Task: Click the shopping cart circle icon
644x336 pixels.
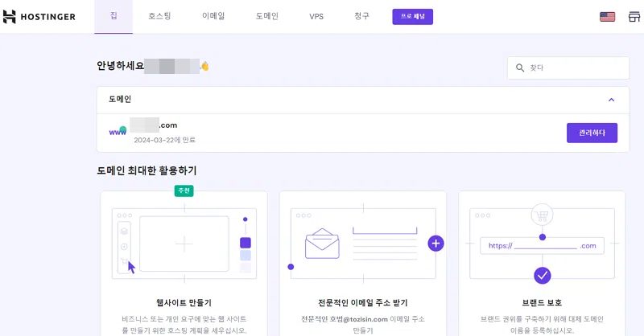Action: (542, 215)
